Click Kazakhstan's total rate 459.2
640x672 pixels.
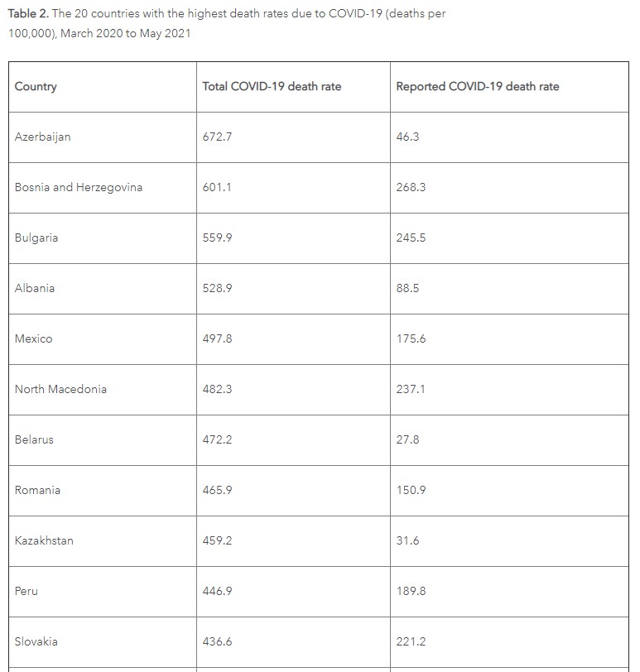pos(217,540)
